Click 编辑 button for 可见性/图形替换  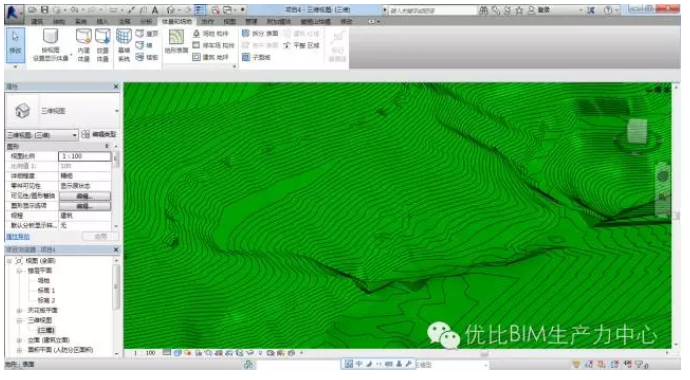click(x=85, y=196)
